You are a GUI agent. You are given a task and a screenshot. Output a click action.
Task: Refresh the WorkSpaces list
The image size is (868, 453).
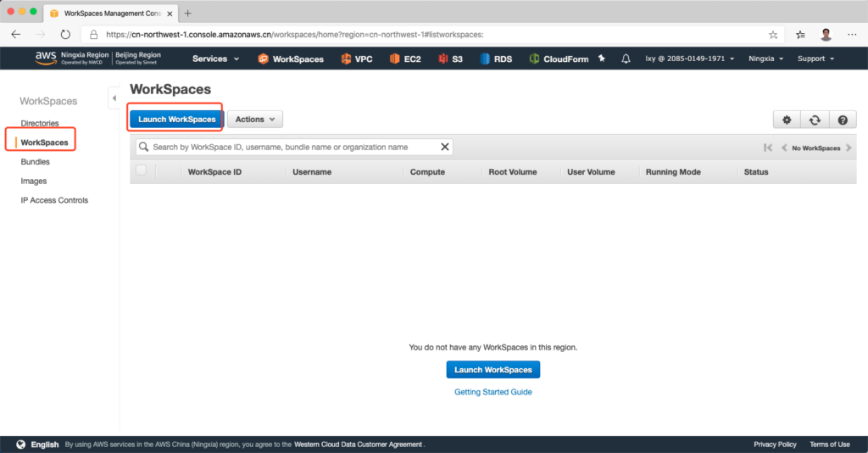click(x=815, y=120)
